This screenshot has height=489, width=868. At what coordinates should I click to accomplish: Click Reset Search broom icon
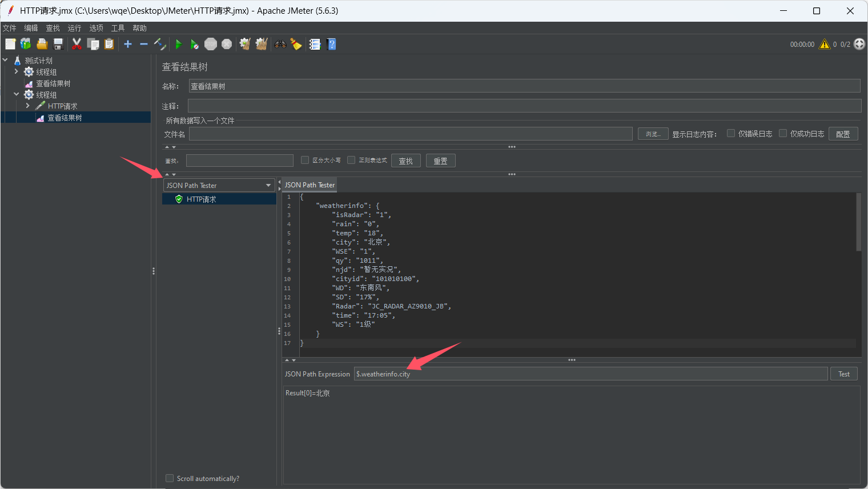pos(296,44)
